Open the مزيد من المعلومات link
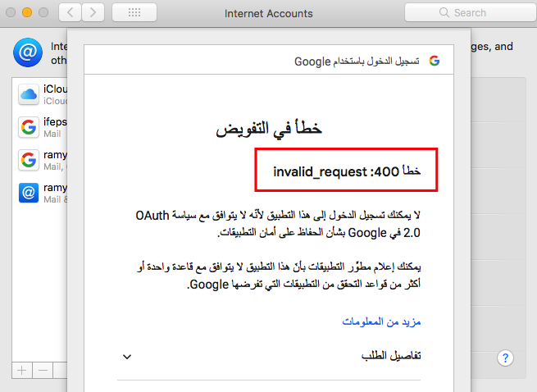 point(381,321)
